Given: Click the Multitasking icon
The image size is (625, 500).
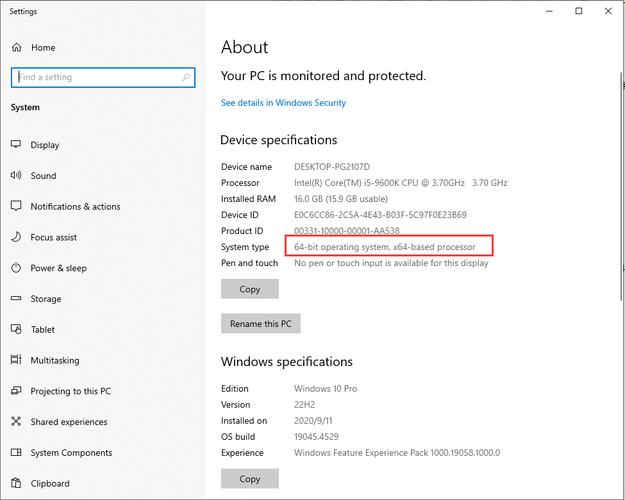Looking at the screenshot, I should coord(16,361).
